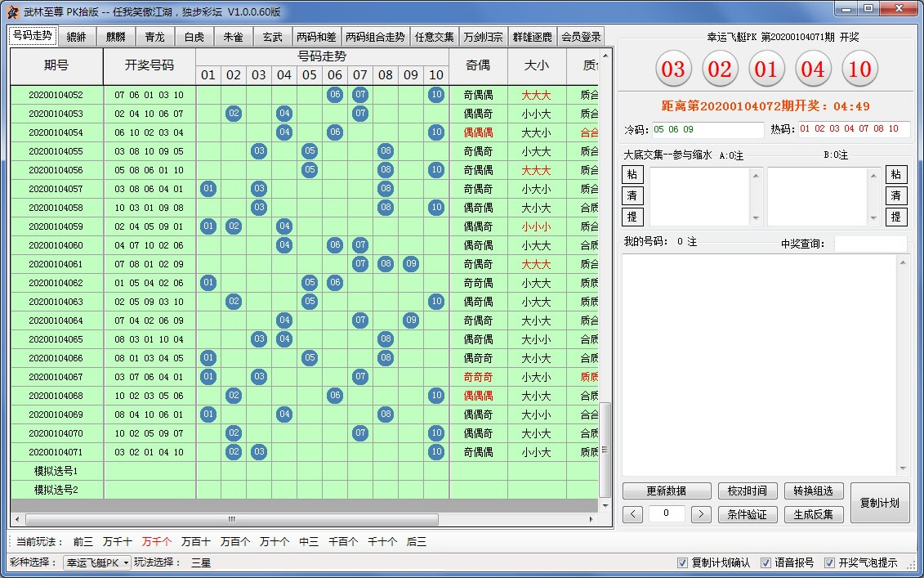The width and height of the screenshot is (924, 578).
Task: Disable 语音报号 voice announcements
Action: 766,563
